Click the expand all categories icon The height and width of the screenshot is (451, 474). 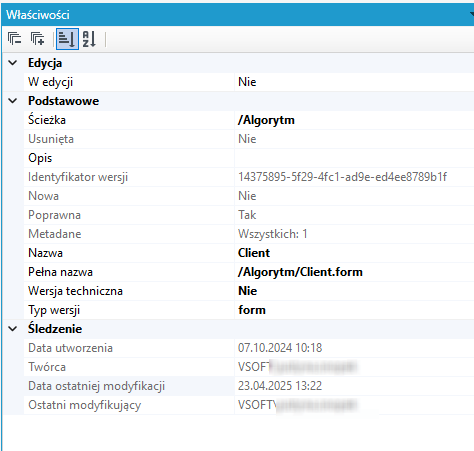click(x=37, y=39)
